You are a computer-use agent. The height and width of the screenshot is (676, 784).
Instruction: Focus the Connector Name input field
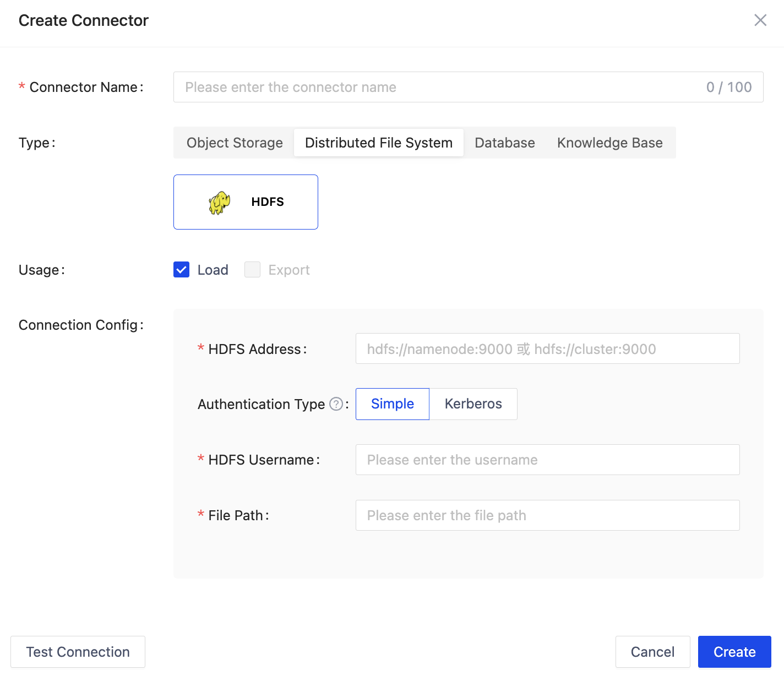440,87
